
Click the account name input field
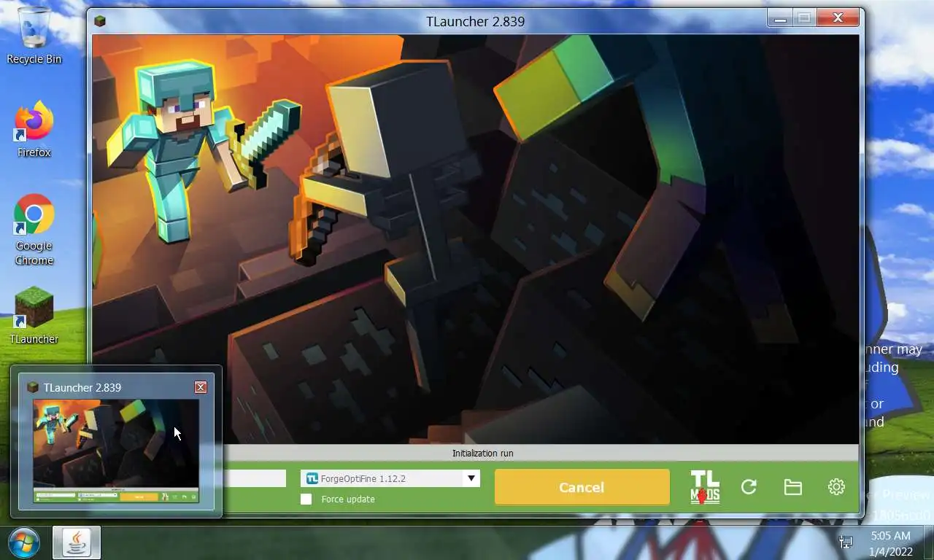coord(254,478)
